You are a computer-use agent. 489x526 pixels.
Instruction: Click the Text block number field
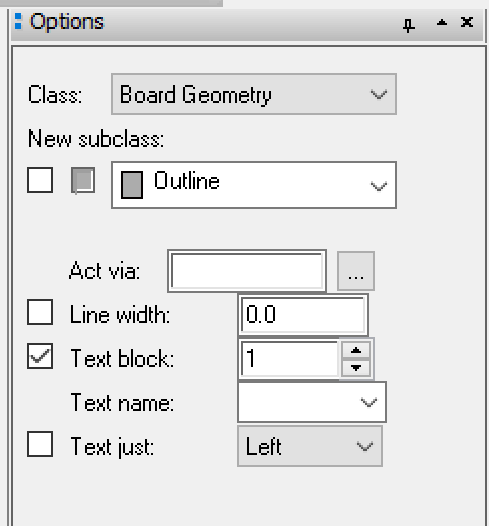[x=289, y=359]
